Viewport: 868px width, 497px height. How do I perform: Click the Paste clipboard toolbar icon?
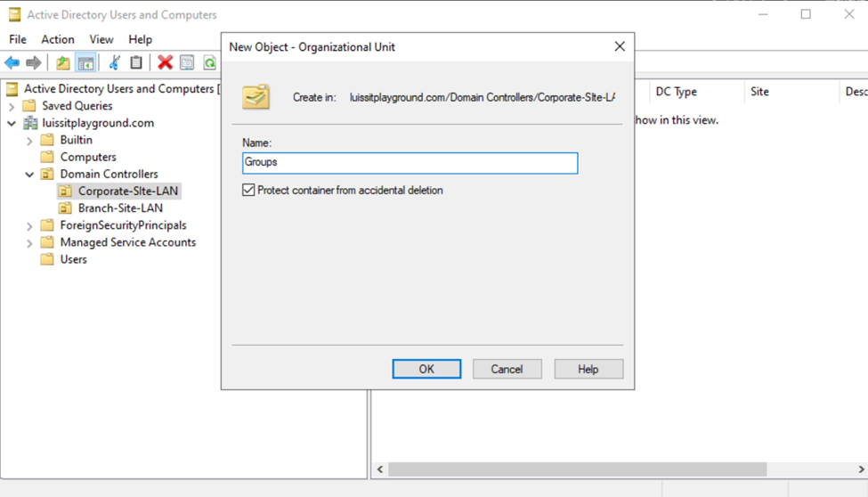tap(136, 62)
